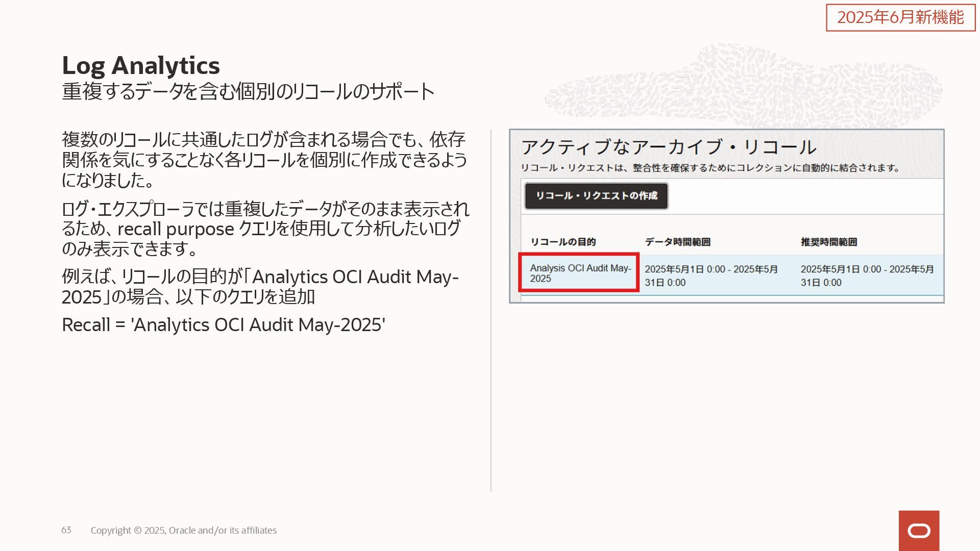Click the subtitle 重複するデータを含む個別のリコールのサポート
Screen dimensions: 980x551
(x=248, y=92)
